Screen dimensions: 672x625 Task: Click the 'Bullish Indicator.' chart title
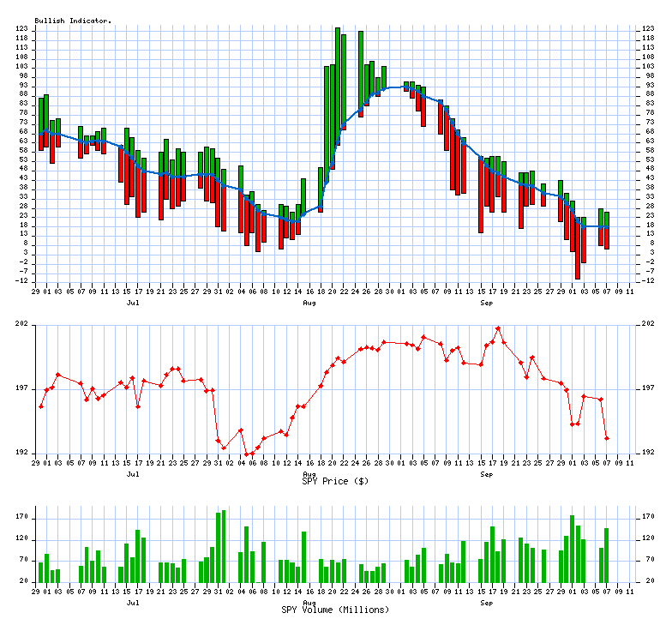click(x=73, y=20)
